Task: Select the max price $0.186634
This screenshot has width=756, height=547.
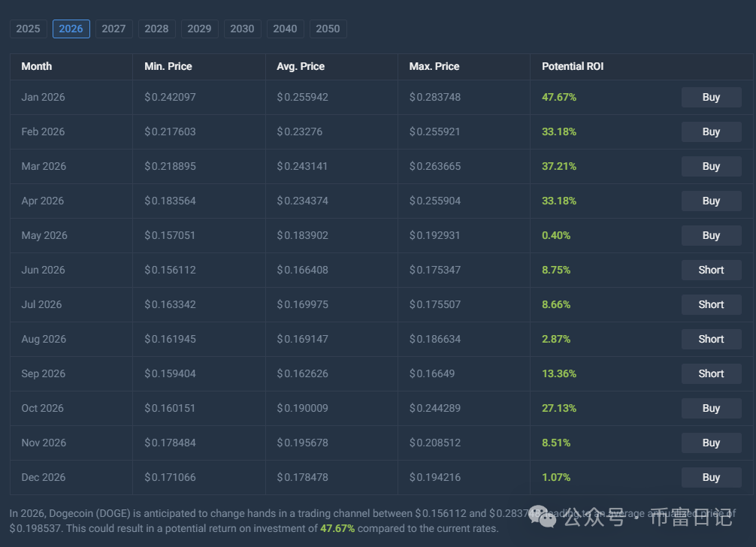Action: [x=435, y=340]
